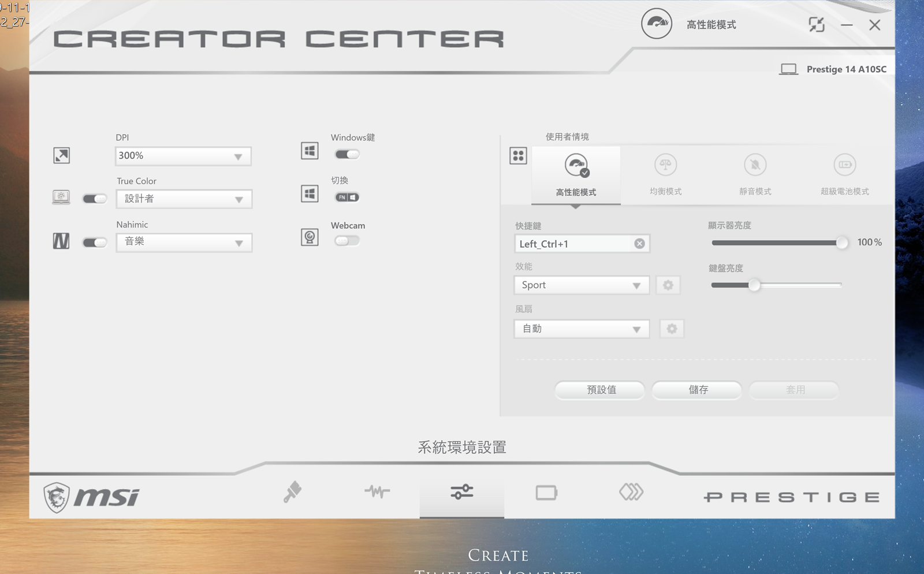The width and height of the screenshot is (924, 574).
Task: Switch to 均衡模式 balanced mode tab
Action: point(665,174)
